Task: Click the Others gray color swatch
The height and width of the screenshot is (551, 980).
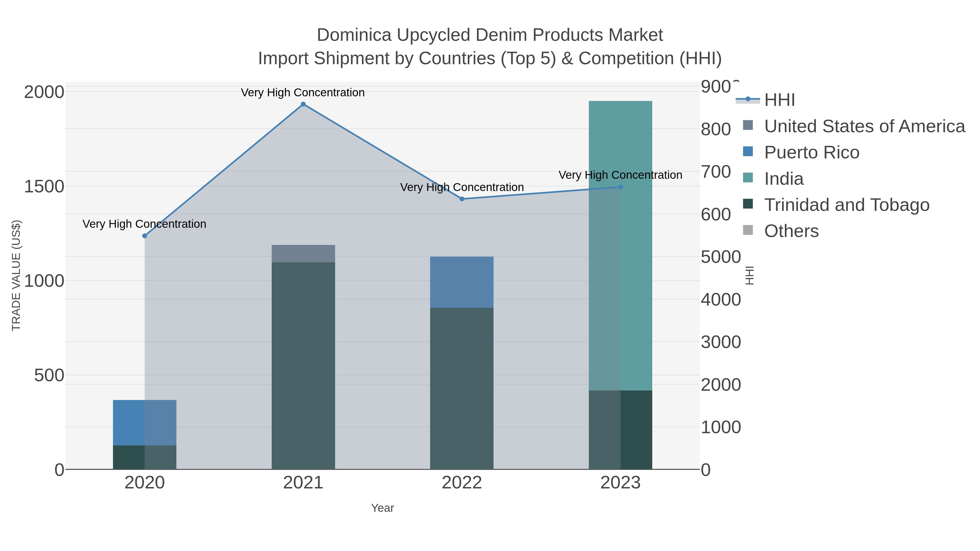Action: coord(748,230)
